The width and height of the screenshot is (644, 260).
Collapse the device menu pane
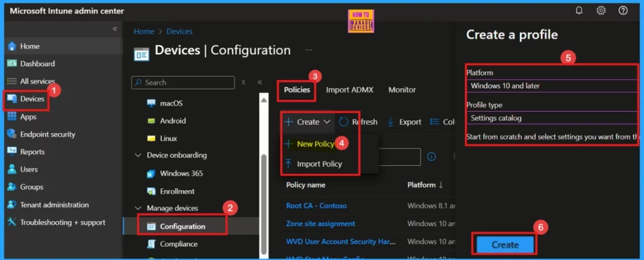pyautogui.click(x=260, y=82)
